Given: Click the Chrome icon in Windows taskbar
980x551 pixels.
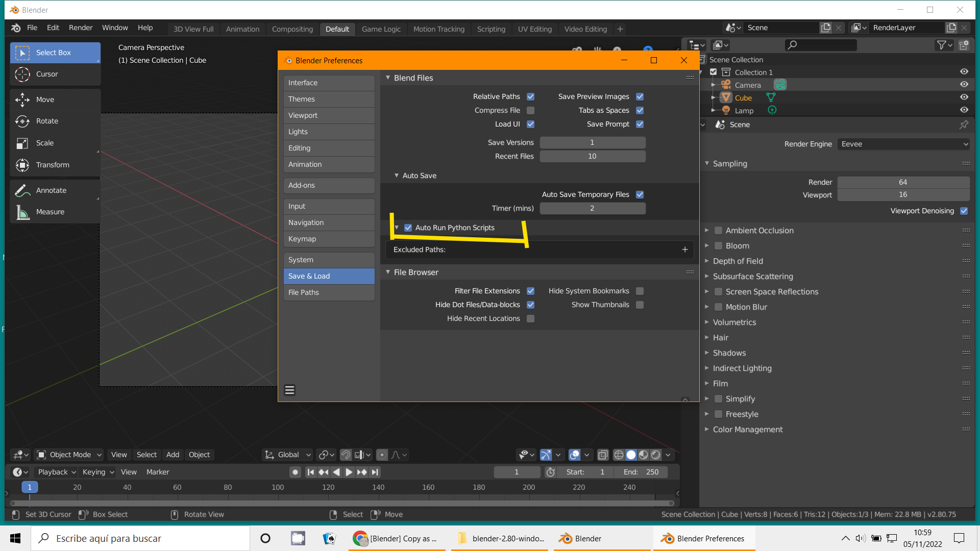Looking at the screenshot, I should click(361, 538).
